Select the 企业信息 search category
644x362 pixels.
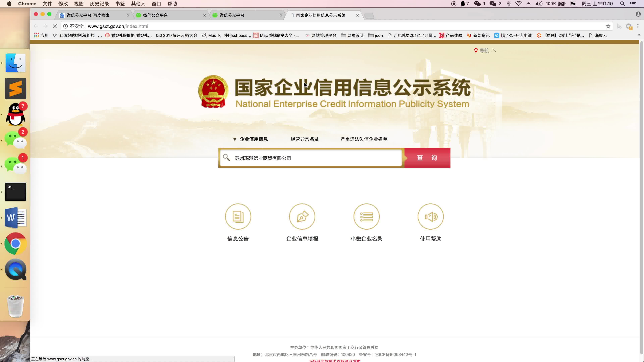point(254,139)
